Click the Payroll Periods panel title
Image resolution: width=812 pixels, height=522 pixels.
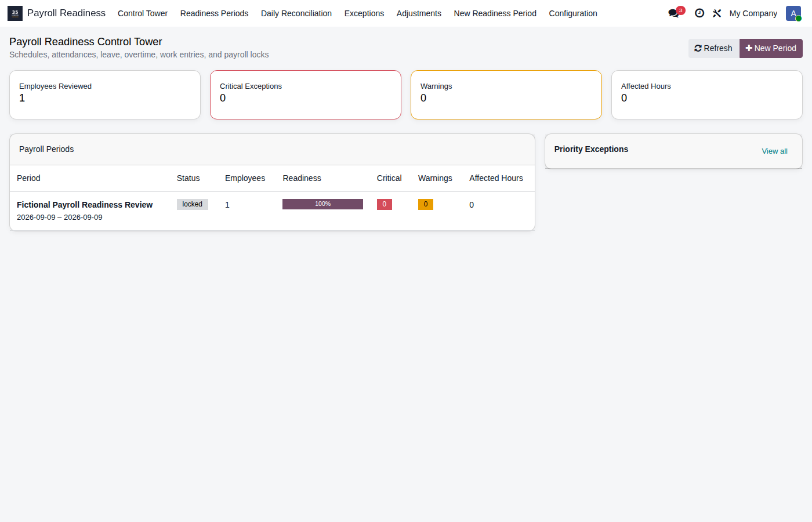pos(46,149)
